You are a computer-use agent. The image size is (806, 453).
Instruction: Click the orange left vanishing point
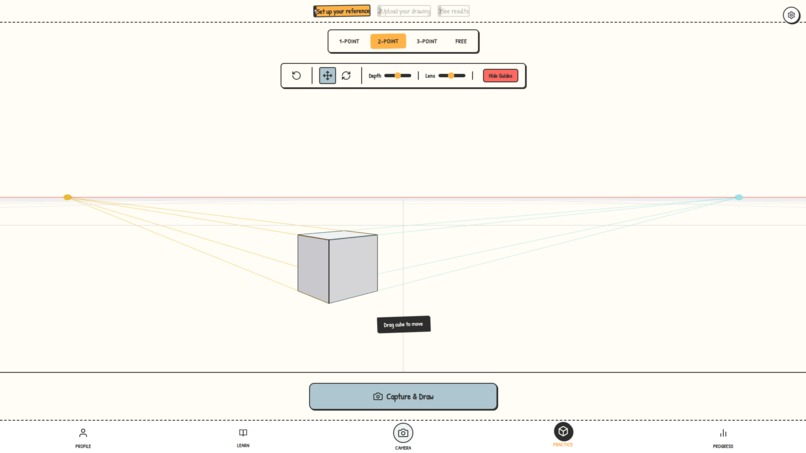click(x=67, y=197)
